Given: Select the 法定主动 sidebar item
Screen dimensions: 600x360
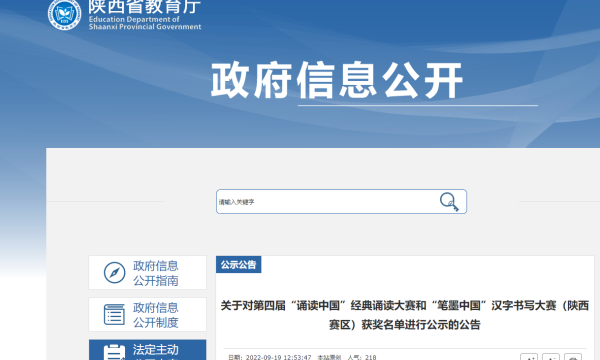Looking at the screenshot, I should 147,350.
